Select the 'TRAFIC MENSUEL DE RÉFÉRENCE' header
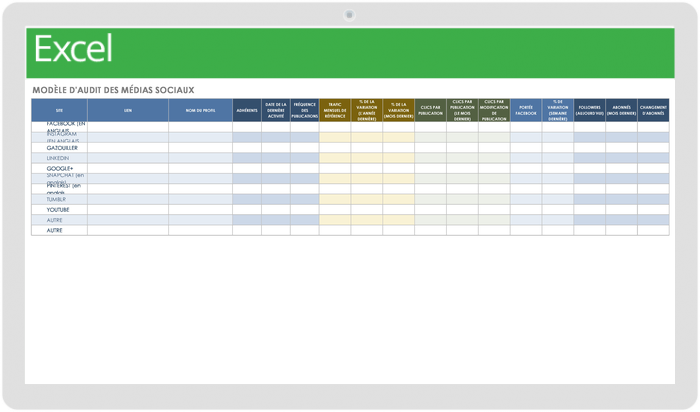700x412 pixels. [335, 110]
